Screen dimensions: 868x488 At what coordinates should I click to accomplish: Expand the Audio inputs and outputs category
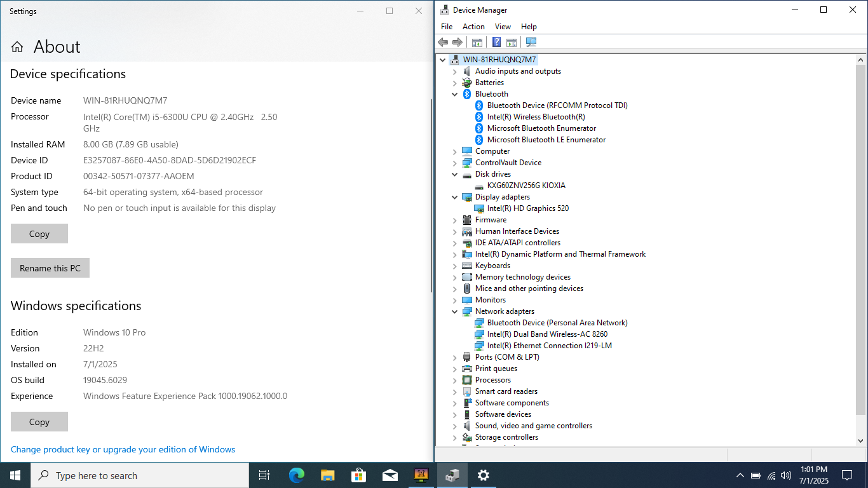(x=455, y=71)
